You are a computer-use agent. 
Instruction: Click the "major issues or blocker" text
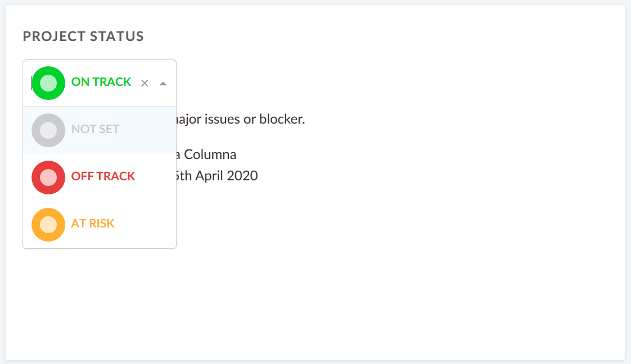pyautogui.click(x=241, y=119)
